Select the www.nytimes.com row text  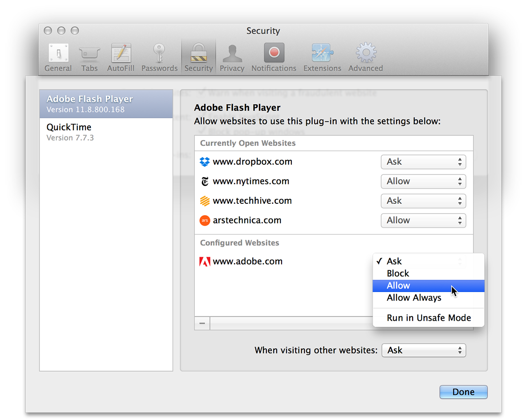pos(251,181)
